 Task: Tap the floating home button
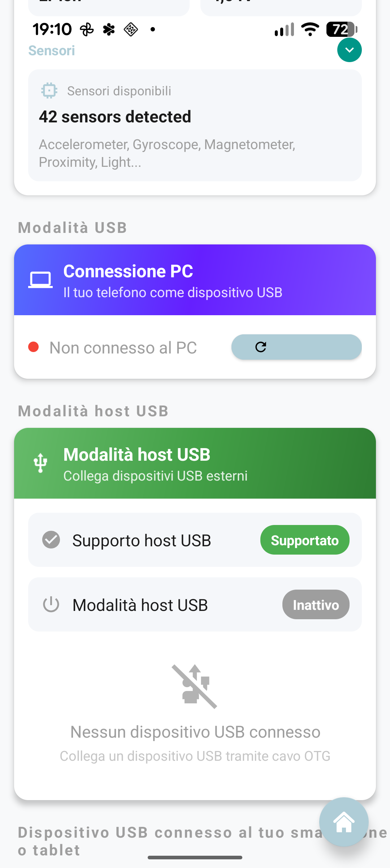(344, 822)
